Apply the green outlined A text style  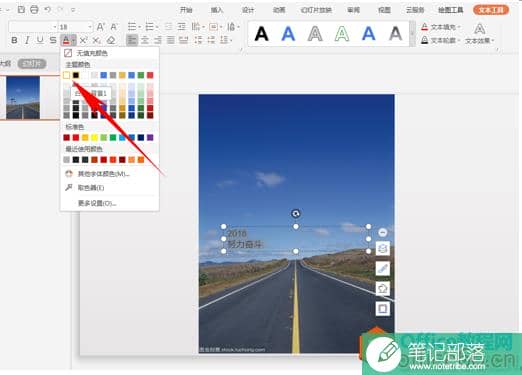click(x=342, y=33)
